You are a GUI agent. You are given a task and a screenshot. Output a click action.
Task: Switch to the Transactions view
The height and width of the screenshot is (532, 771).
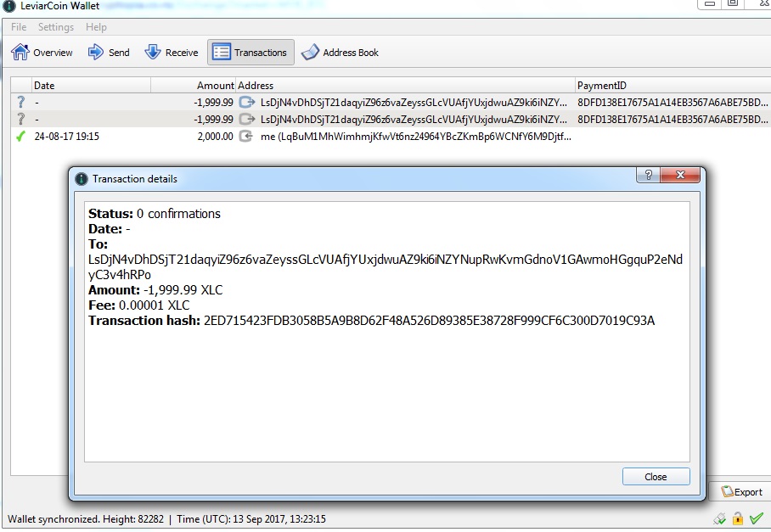pos(250,52)
